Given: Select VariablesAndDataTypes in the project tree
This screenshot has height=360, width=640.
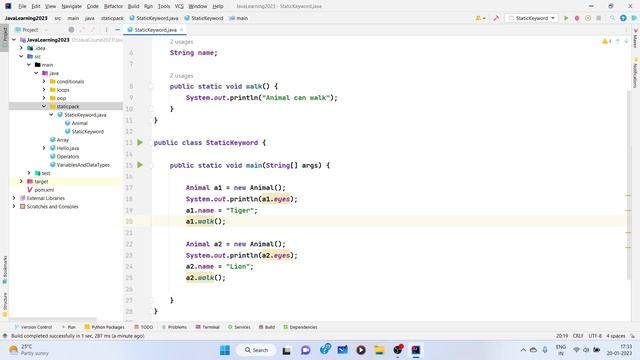Looking at the screenshot, I should [x=80, y=165].
